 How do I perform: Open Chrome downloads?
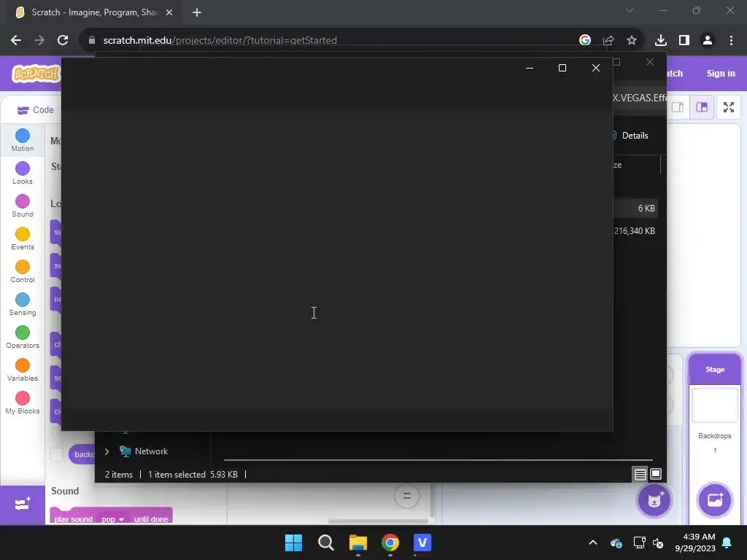pos(661,41)
